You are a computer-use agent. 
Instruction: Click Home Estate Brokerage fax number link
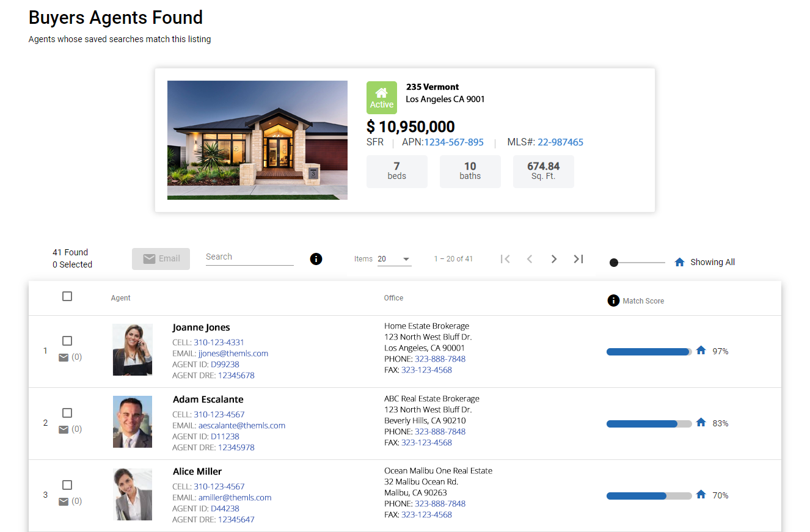[426, 370]
